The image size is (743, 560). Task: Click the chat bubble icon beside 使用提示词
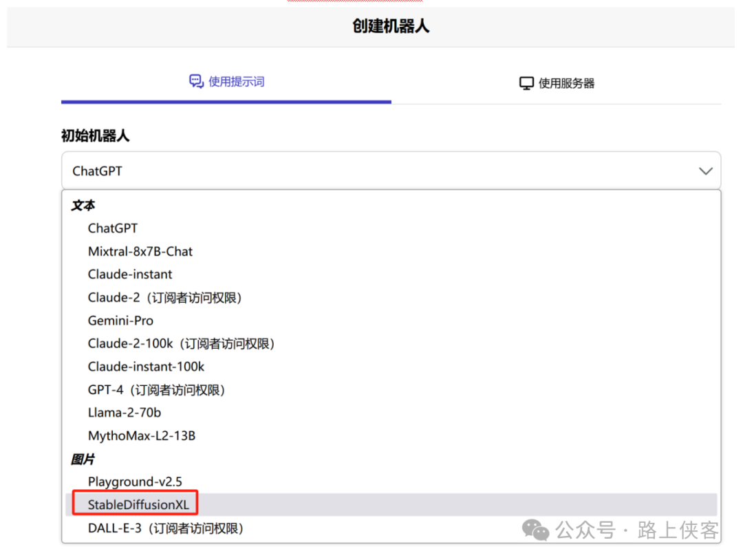[196, 81]
